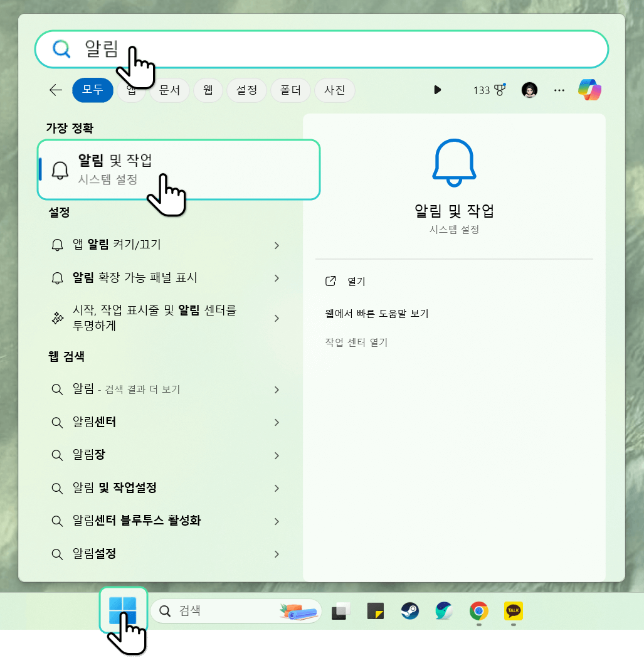
Task: Click the play triangle near search filters
Action: click(x=437, y=90)
